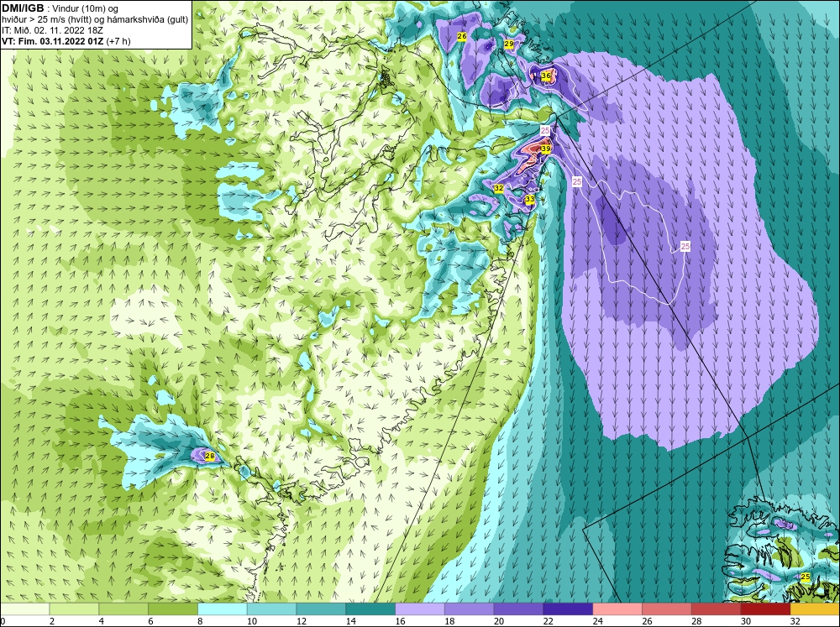The height and width of the screenshot is (627, 840).
Task: Pick the 8–10 m/s light cyan legend swatch
Action: [x=223, y=609]
